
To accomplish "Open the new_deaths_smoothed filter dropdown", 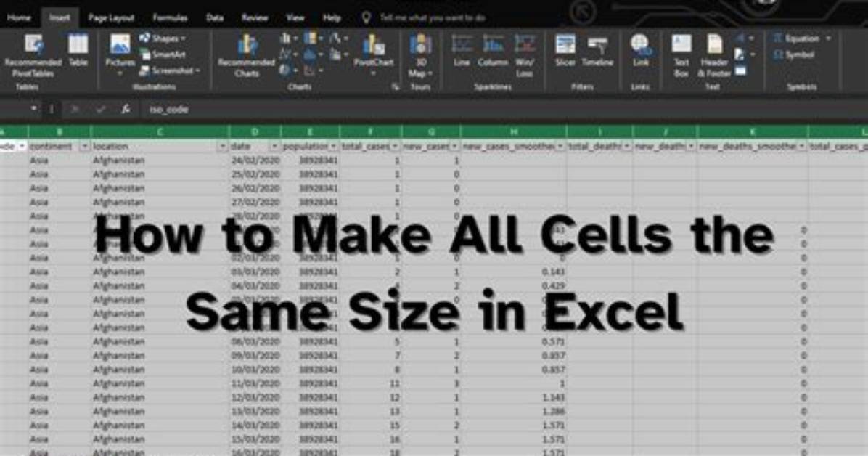I will [801, 146].
